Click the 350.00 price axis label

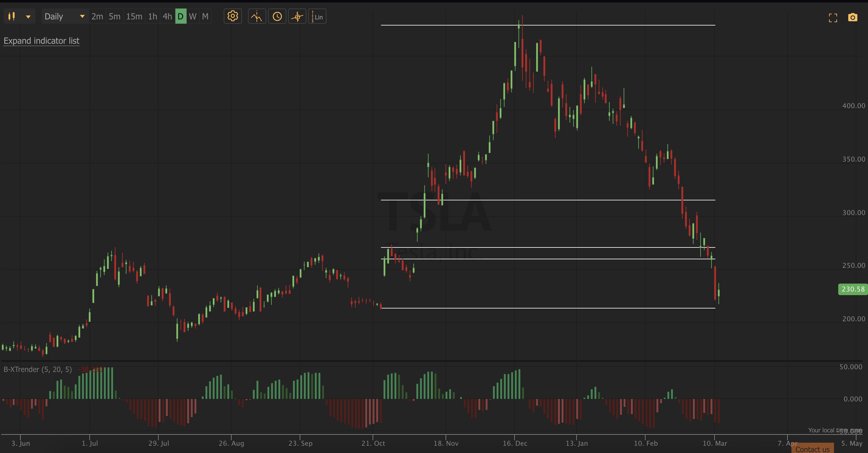853,159
